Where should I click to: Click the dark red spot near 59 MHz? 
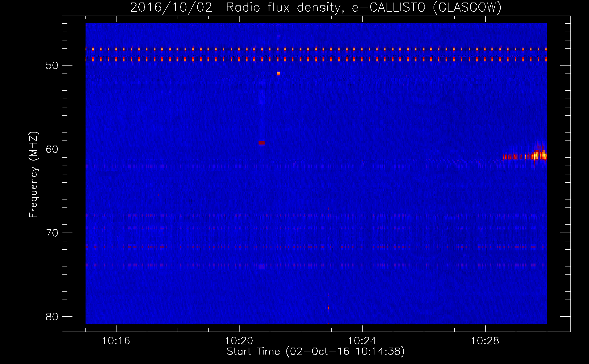click(262, 143)
